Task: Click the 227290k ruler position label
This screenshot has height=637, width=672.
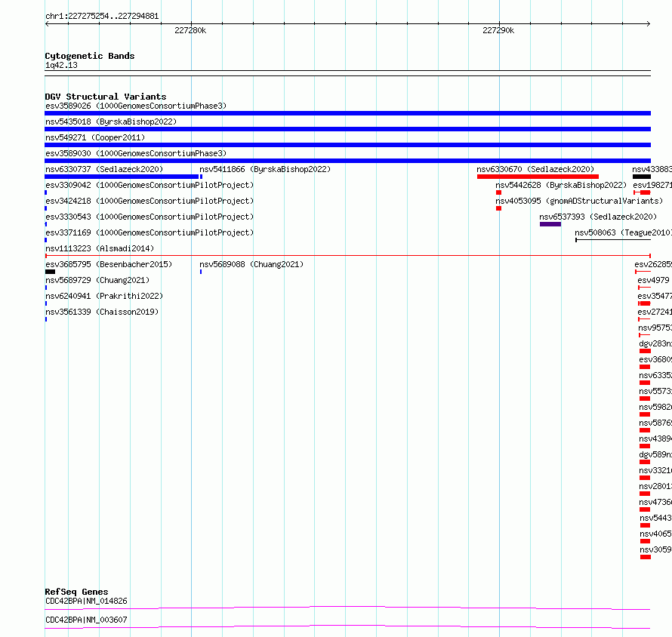Action: click(498, 30)
